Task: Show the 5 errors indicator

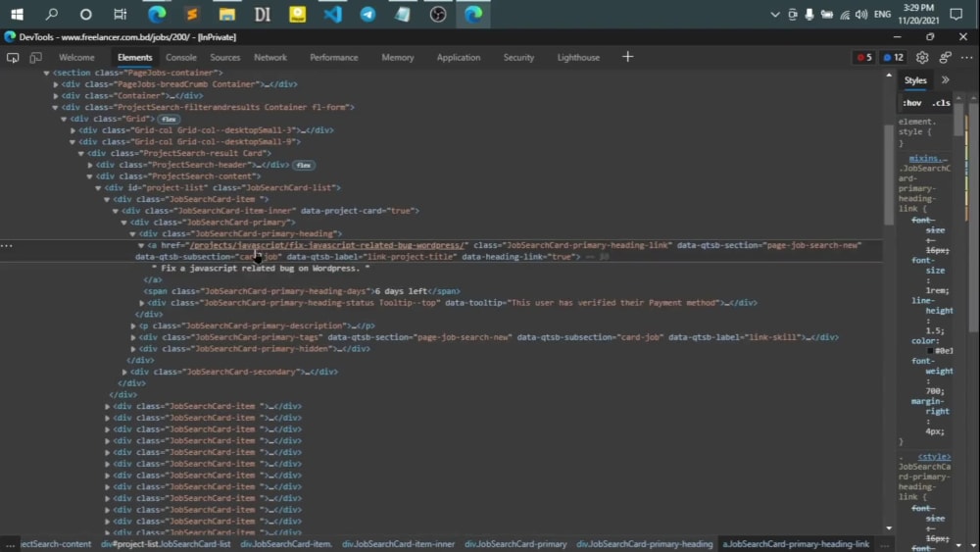Action: [864, 58]
